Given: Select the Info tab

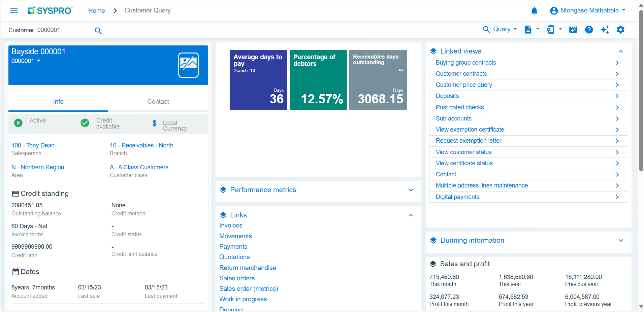Looking at the screenshot, I should pyautogui.click(x=58, y=102).
